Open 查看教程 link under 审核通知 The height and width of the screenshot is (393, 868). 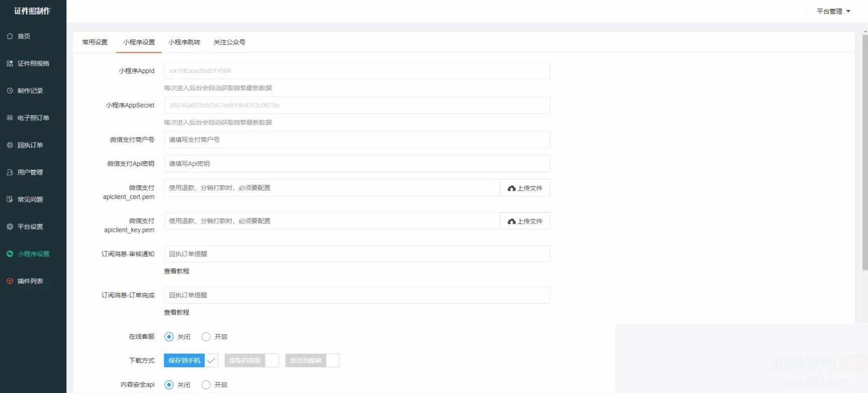pos(177,271)
